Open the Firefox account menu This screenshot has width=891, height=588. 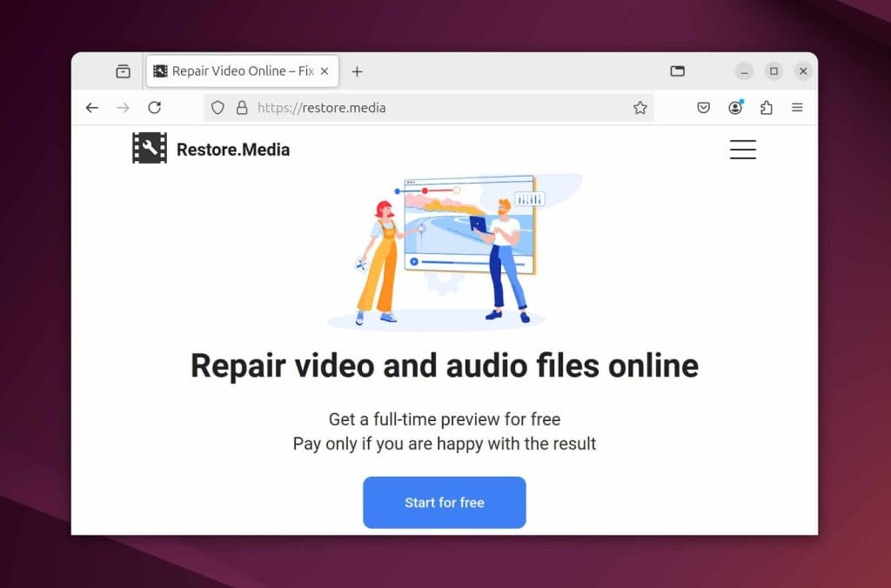[735, 108]
